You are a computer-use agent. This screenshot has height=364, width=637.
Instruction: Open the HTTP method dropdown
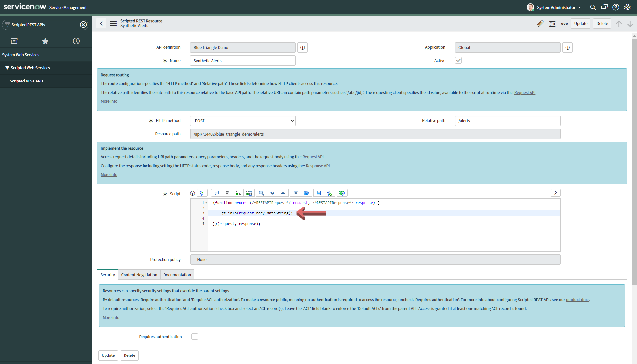pos(243,121)
